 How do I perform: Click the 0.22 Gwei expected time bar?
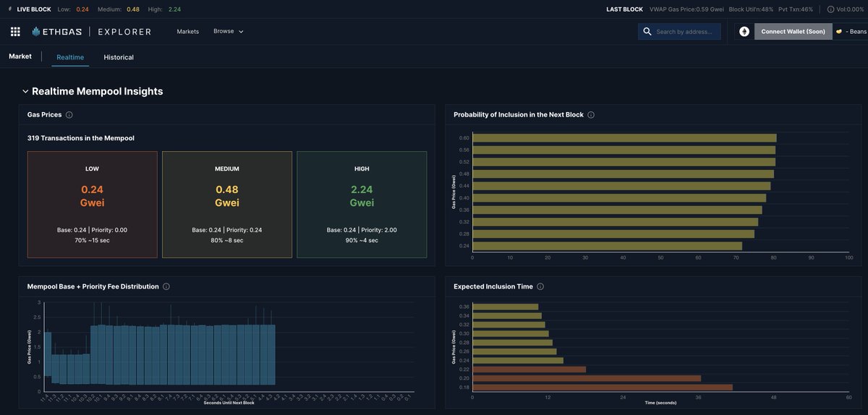pyautogui.click(x=529, y=369)
